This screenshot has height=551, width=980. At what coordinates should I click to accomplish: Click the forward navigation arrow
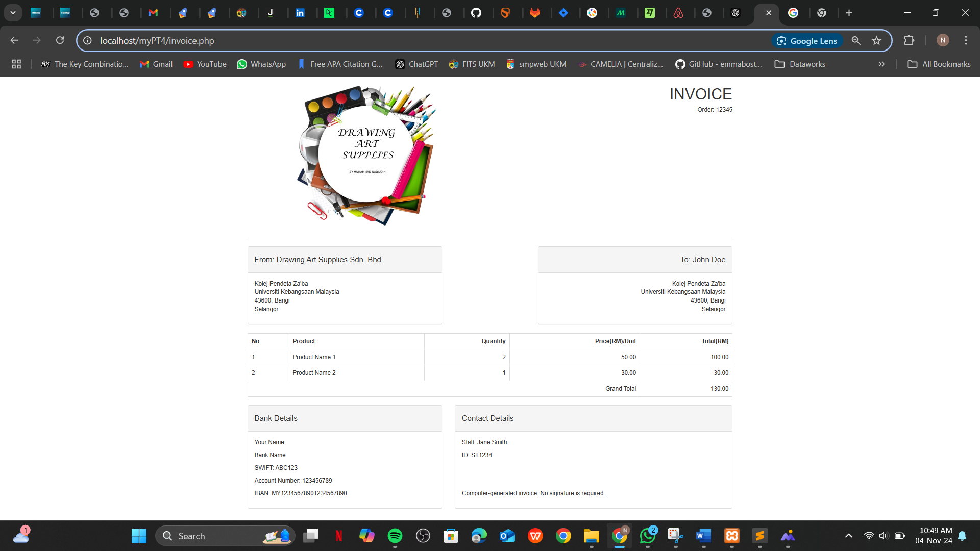pyautogui.click(x=37, y=40)
